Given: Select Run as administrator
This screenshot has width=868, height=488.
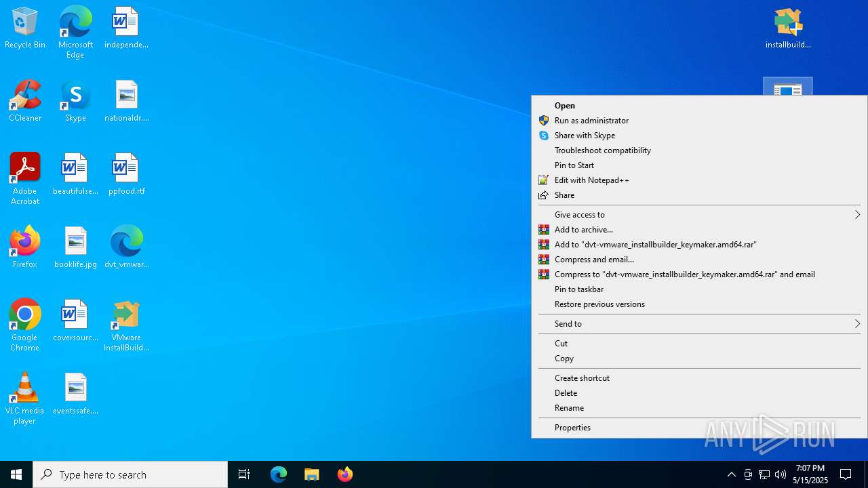Looking at the screenshot, I should 699,121.
